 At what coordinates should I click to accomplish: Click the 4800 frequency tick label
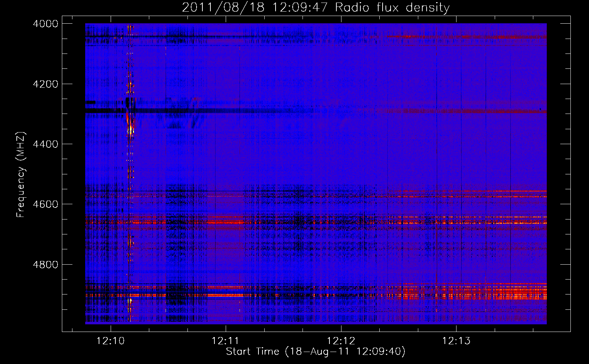click(46, 264)
